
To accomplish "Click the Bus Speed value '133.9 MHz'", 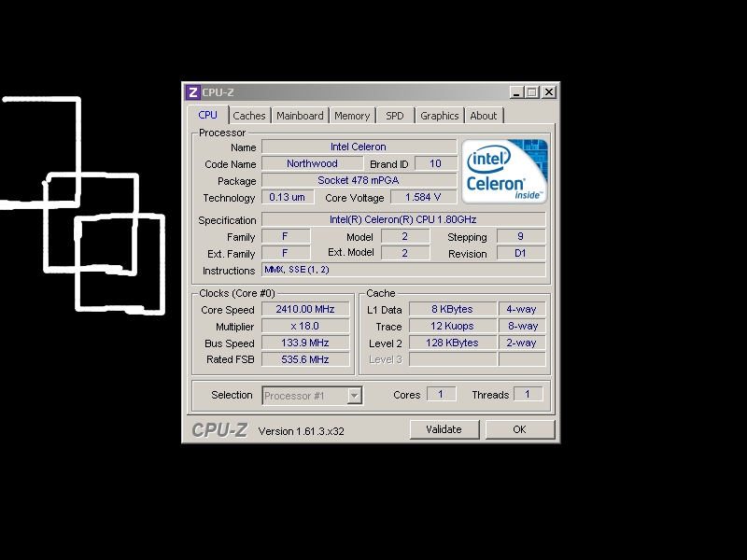I will click(x=305, y=343).
